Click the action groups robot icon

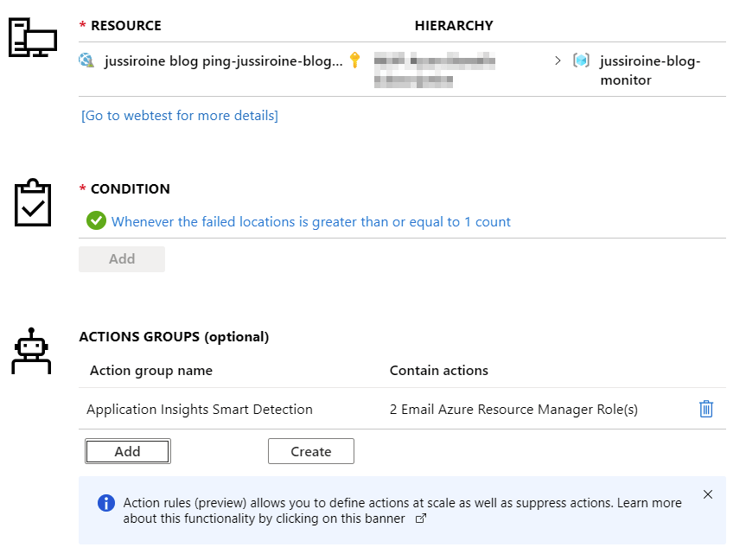(31, 351)
